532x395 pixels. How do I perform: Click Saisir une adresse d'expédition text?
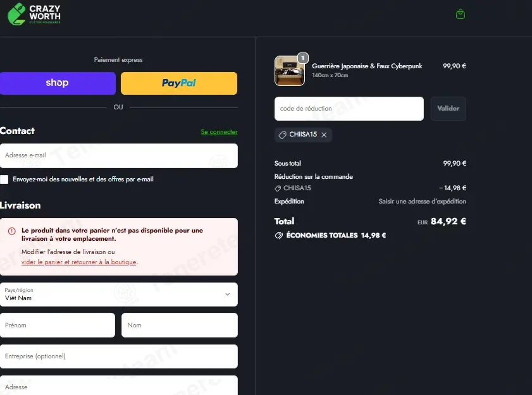[422, 202]
